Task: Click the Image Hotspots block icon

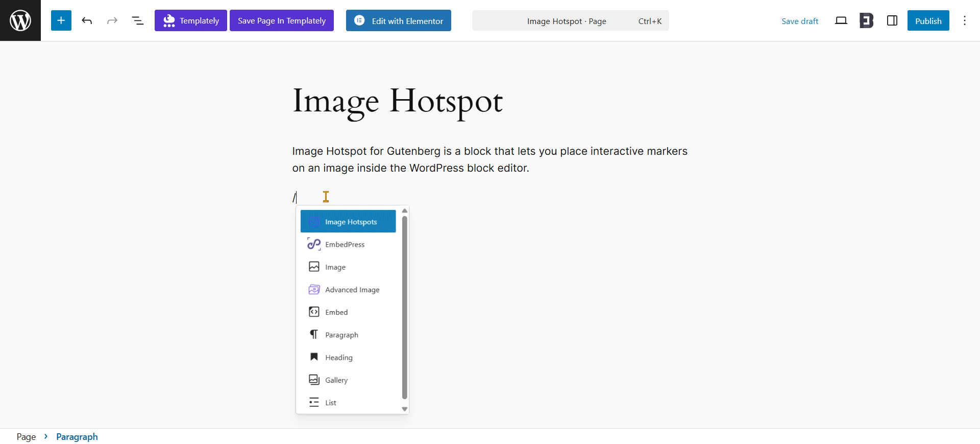Action: 314,221
